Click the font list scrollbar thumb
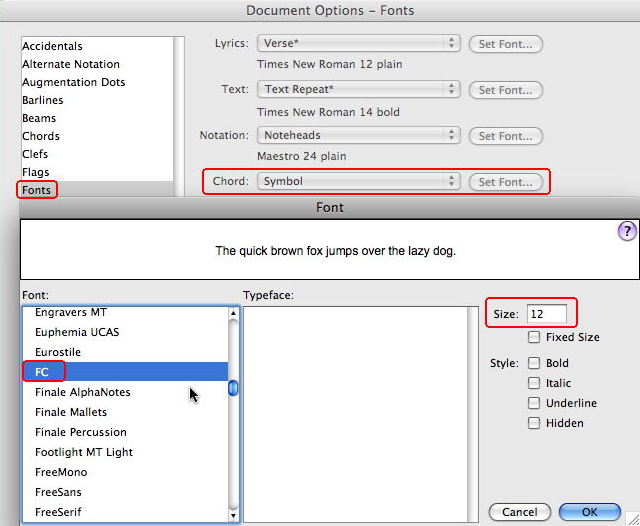The image size is (640, 526). [x=233, y=389]
